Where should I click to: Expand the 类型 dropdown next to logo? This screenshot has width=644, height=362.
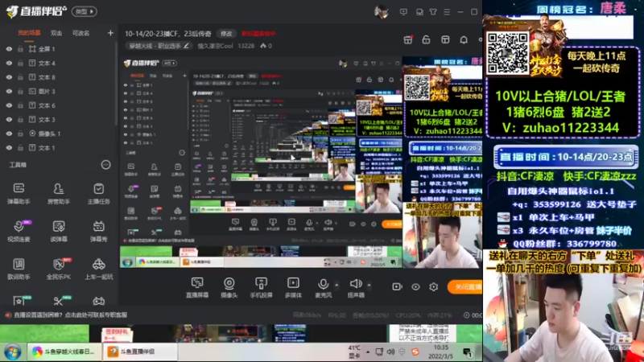[x=85, y=11]
